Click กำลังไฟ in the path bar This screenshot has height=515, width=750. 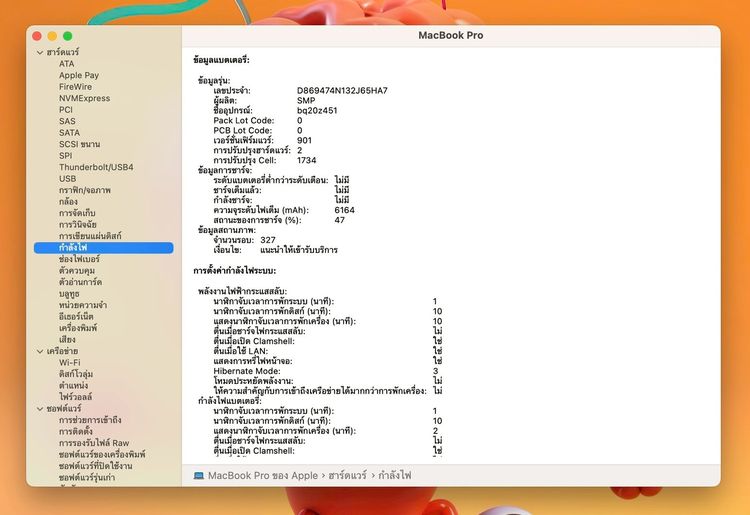coord(395,475)
